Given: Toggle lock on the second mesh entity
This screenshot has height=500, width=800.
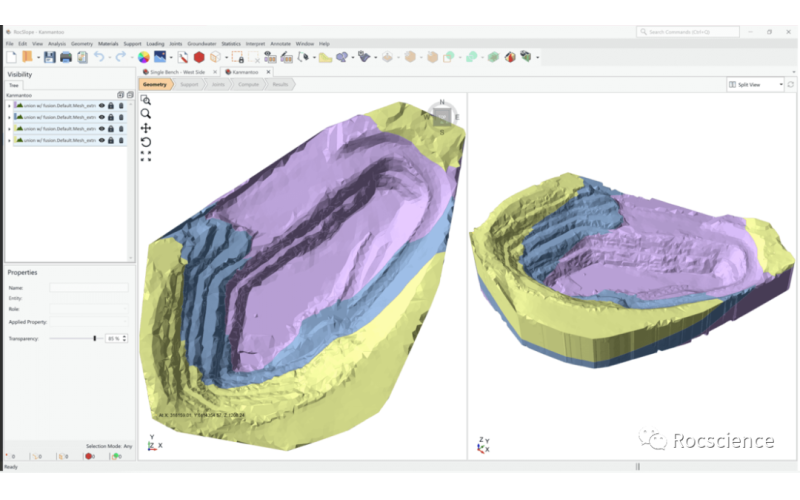Looking at the screenshot, I should (x=111, y=117).
